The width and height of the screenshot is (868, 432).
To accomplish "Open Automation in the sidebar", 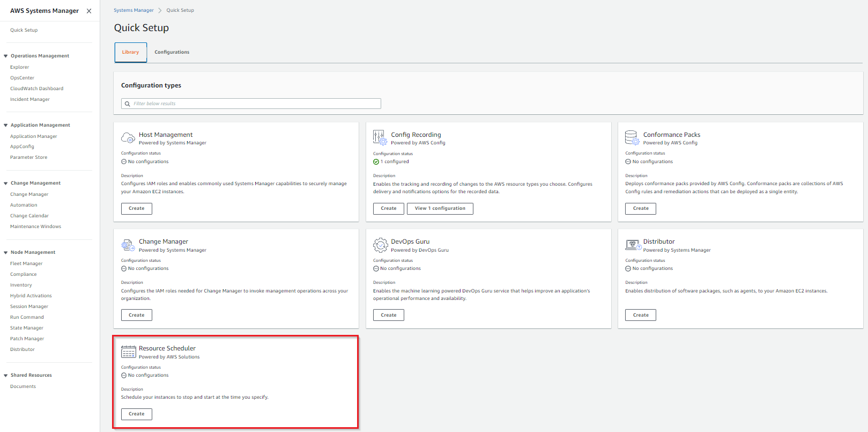I will tap(24, 205).
